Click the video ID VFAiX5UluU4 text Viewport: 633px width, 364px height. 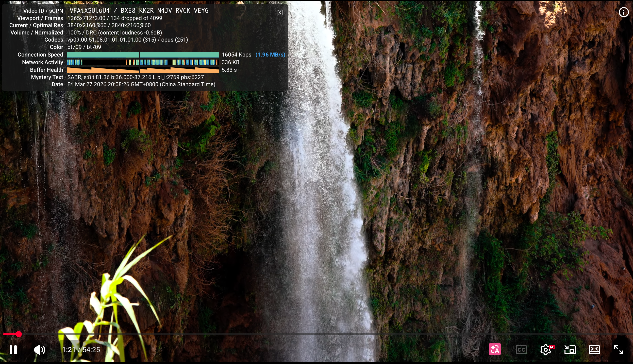(90, 11)
